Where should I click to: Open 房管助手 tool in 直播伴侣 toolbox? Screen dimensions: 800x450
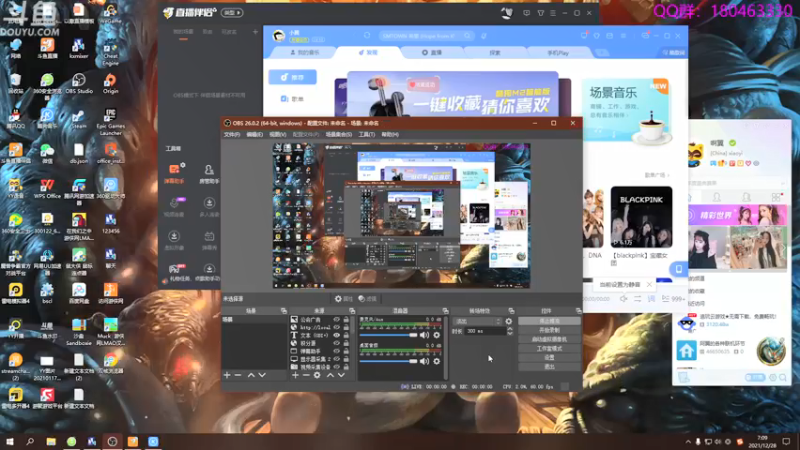coord(209,173)
